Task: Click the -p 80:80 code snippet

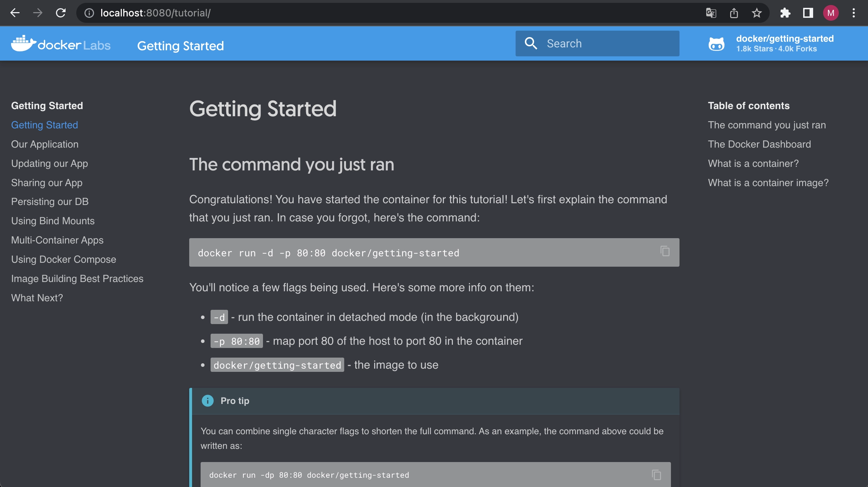Action: [237, 341]
